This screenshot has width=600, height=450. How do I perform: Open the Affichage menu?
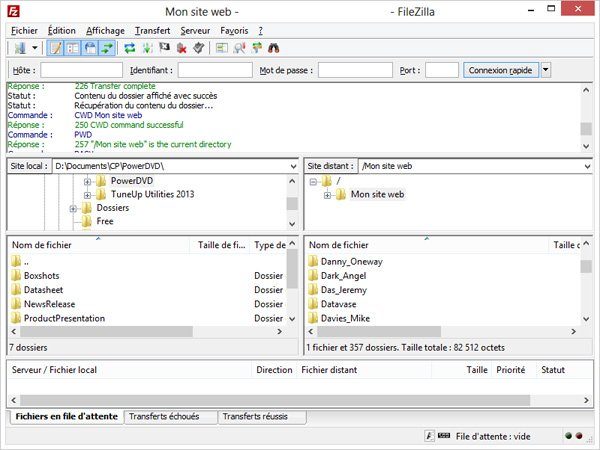105,31
